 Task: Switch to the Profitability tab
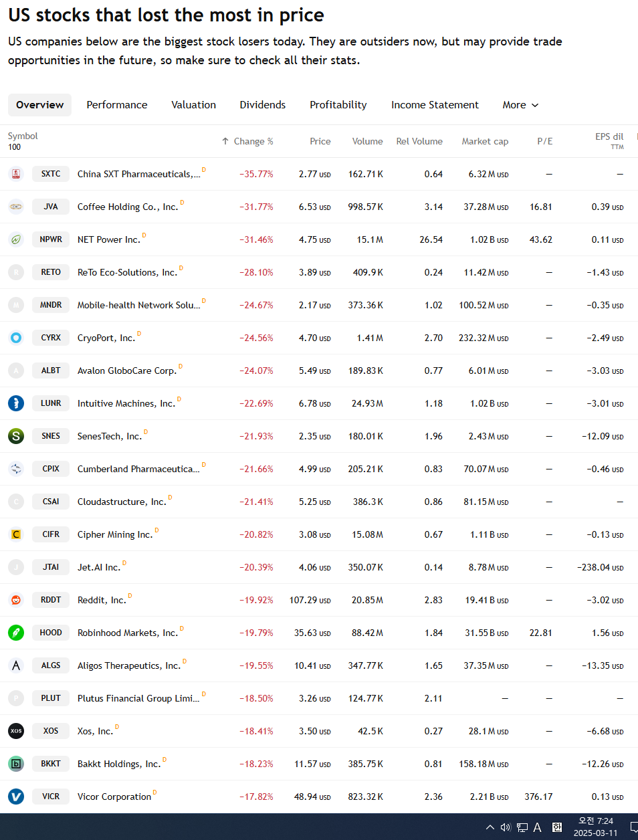click(x=338, y=105)
